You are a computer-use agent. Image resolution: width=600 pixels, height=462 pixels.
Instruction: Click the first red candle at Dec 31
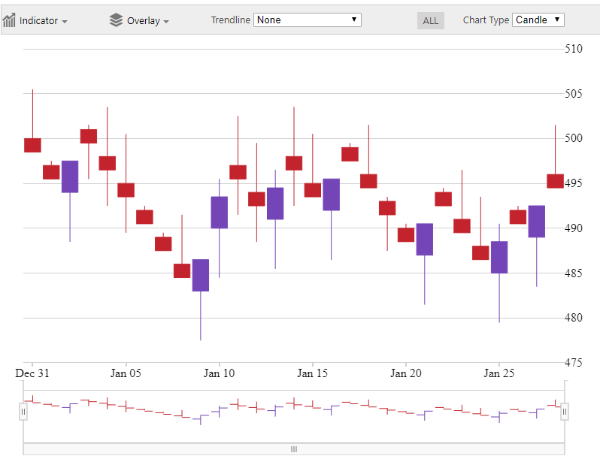tap(32, 145)
